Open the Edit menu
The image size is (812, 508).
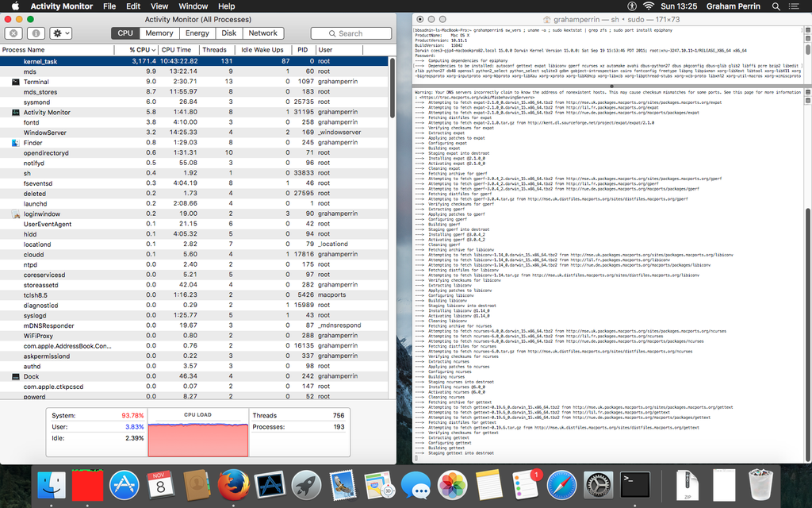133,6
